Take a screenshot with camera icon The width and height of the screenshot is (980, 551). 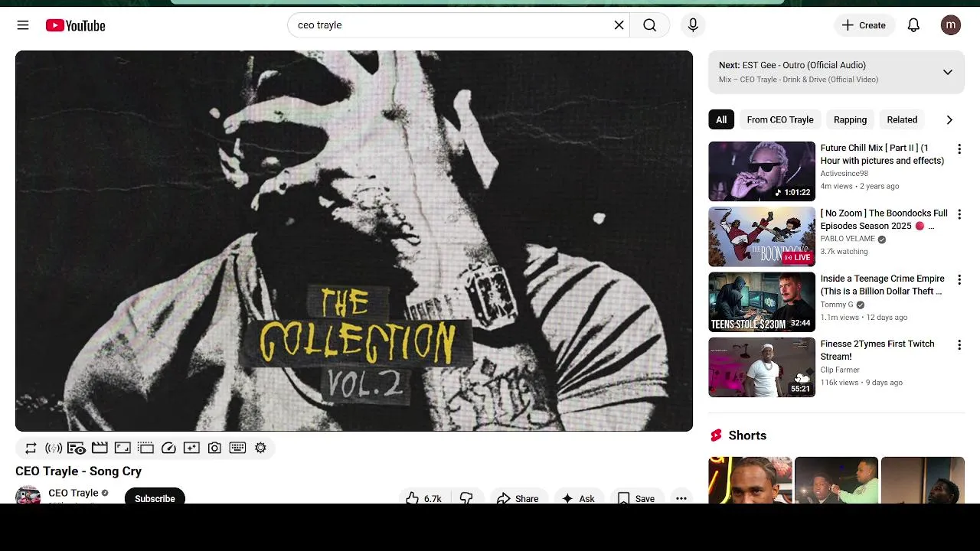214,448
